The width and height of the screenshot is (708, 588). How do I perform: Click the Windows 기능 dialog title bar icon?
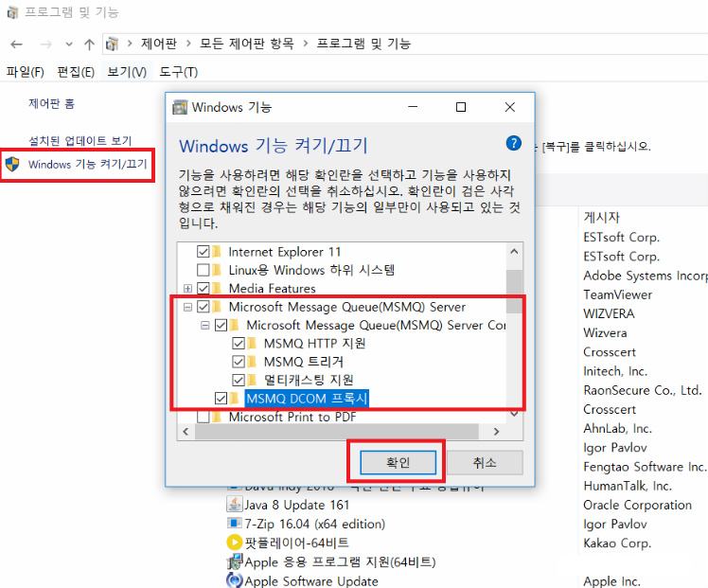click(x=180, y=108)
